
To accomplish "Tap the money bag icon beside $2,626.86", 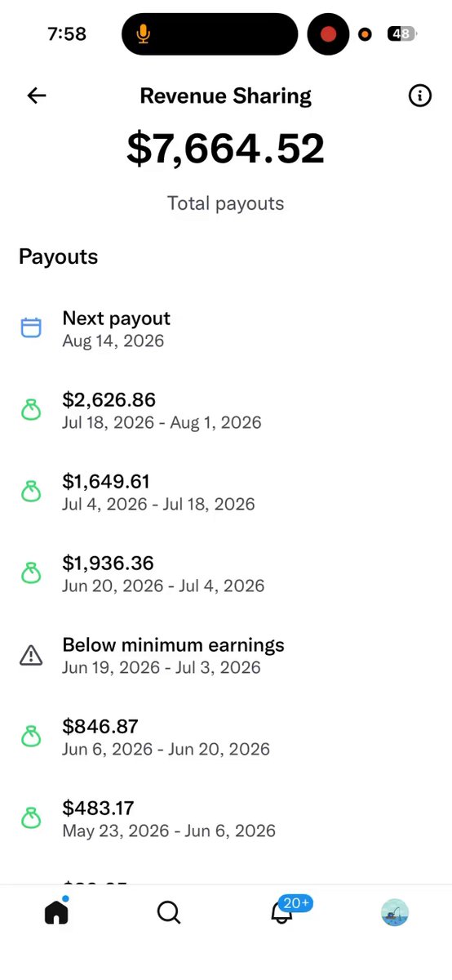I will 31,410.
